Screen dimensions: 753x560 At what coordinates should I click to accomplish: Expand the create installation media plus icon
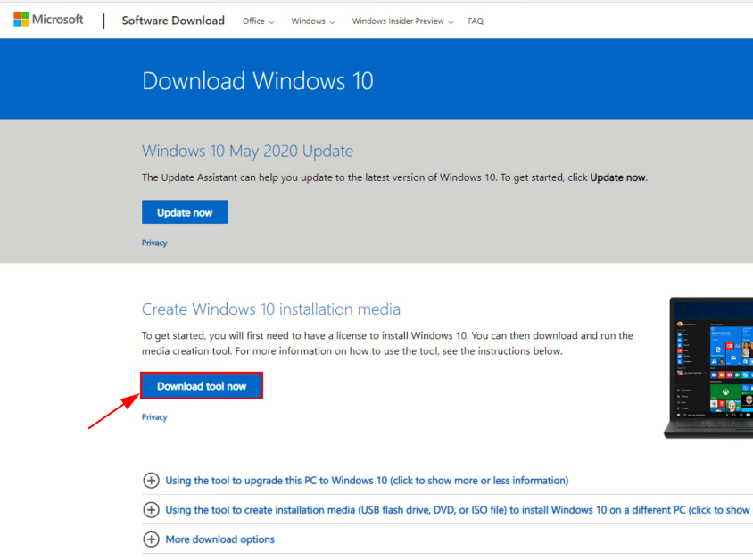click(152, 509)
